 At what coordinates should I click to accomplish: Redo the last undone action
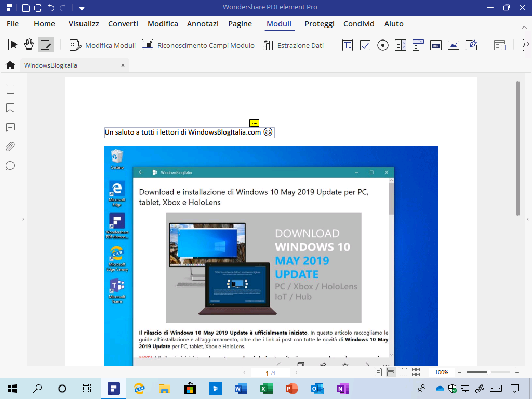coord(63,7)
